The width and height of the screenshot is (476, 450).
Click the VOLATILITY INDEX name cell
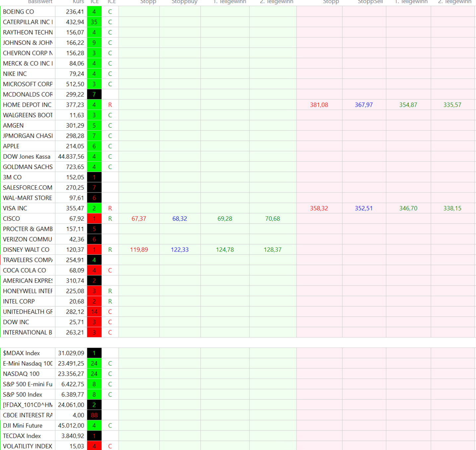point(28,446)
